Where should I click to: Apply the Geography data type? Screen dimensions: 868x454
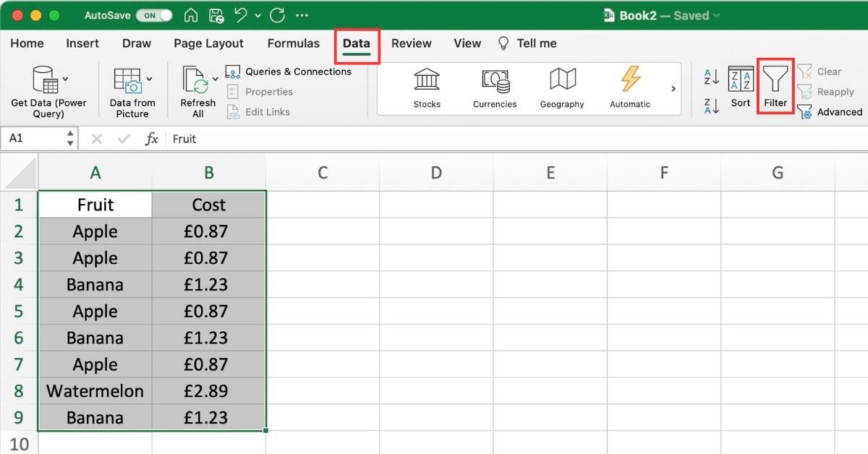point(562,87)
